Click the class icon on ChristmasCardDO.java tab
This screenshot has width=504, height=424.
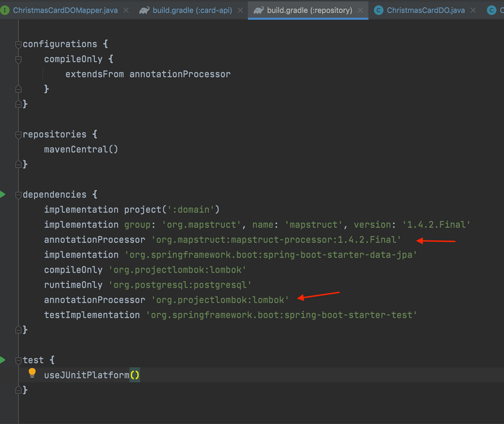(379, 9)
